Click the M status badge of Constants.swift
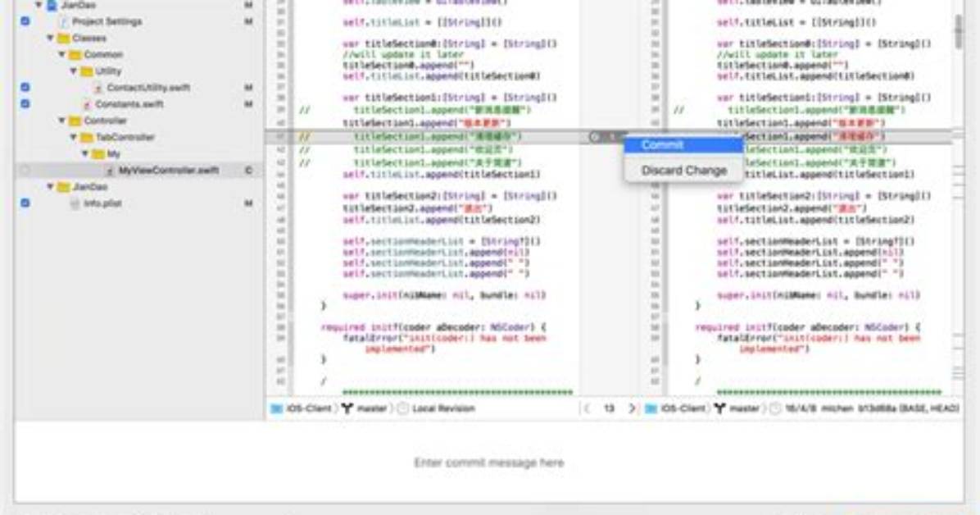 coord(249,104)
